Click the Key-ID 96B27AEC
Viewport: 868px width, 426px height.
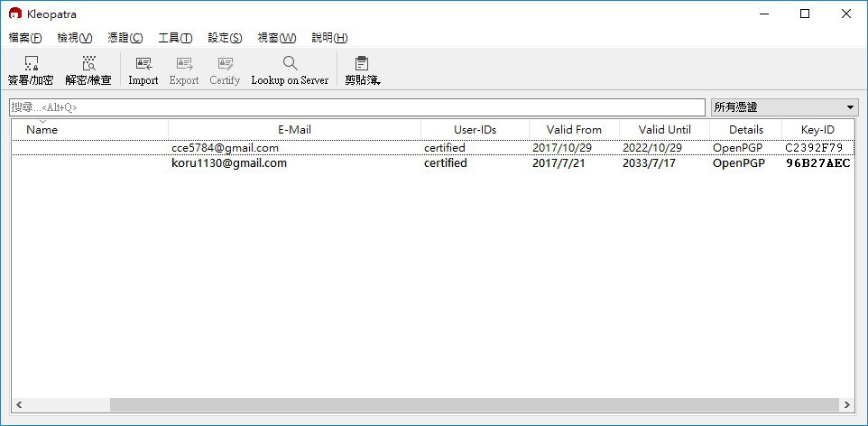(818, 163)
